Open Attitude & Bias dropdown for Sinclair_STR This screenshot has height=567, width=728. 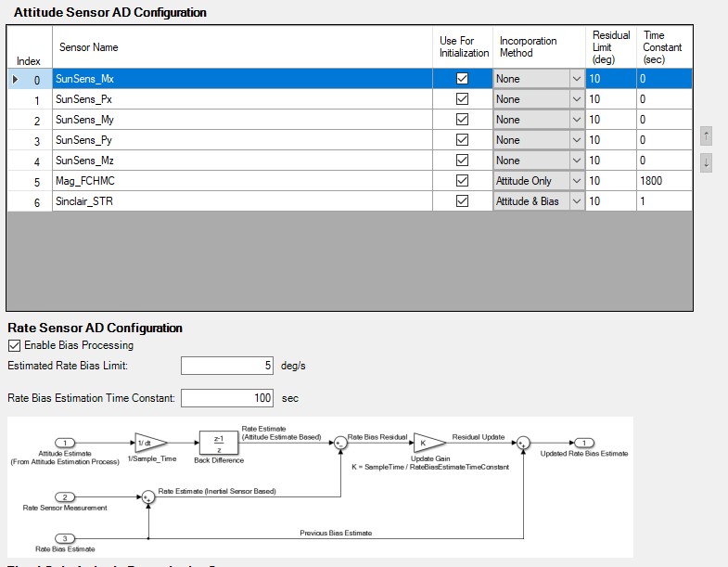[x=576, y=201]
